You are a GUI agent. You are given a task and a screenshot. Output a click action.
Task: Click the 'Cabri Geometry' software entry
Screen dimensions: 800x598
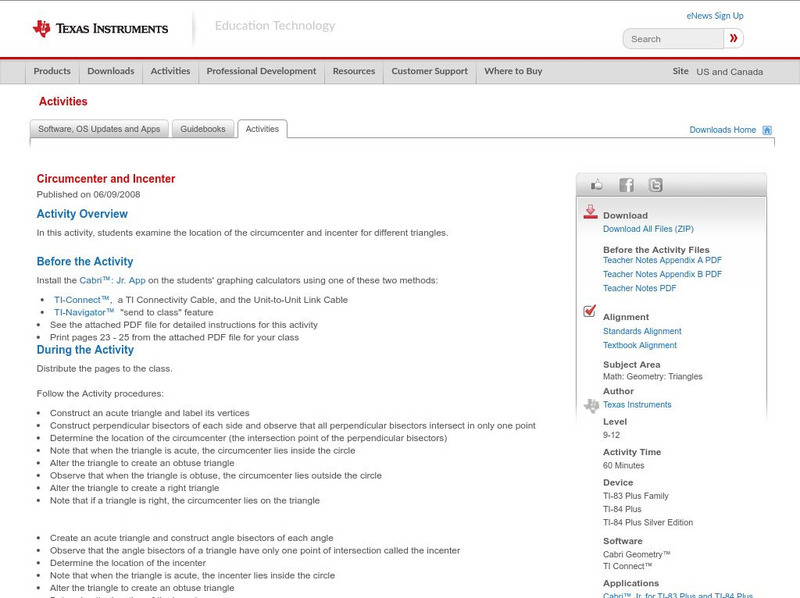pyautogui.click(x=636, y=554)
